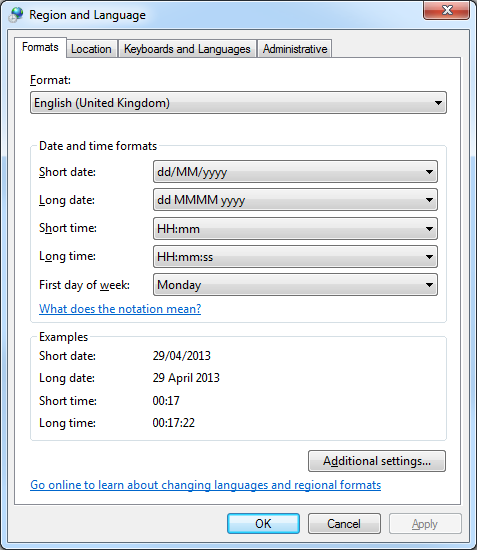
Task: Click the dd/MM/yyyy short date value
Action: 192,172
